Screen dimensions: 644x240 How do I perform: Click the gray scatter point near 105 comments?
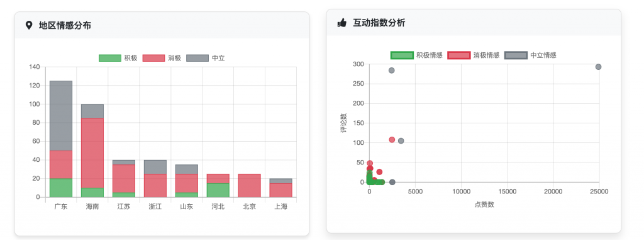401,141
